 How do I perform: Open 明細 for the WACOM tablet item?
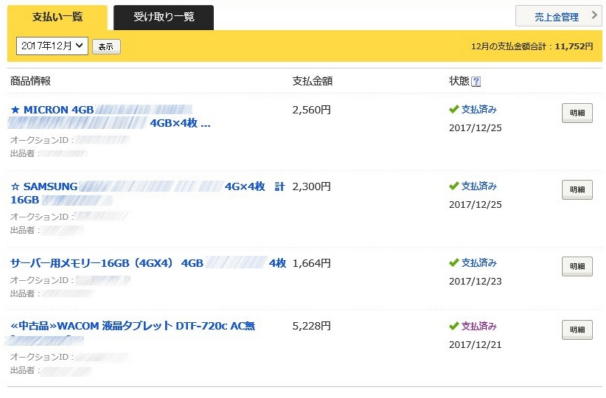[577, 330]
